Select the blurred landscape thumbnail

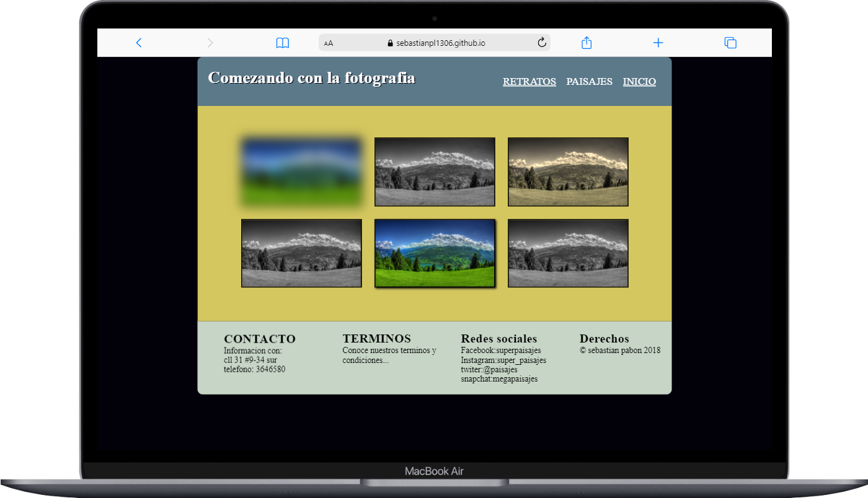tap(301, 172)
